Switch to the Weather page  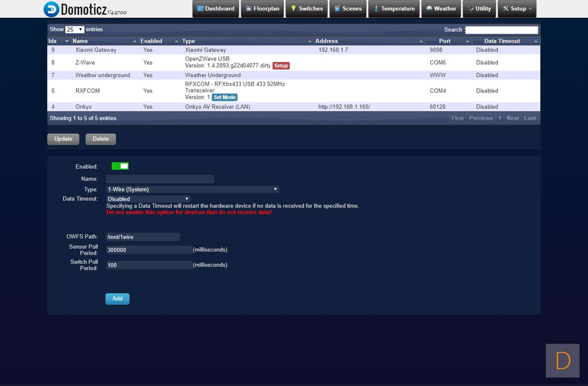coord(441,9)
